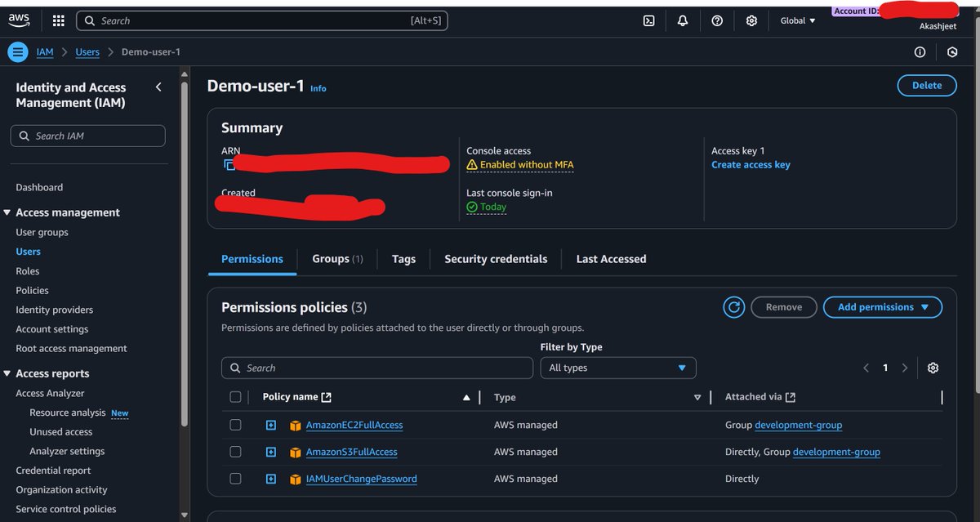Switch to the Permissions tab
The height and width of the screenshot is (522, 980).
tap(252, 259)
